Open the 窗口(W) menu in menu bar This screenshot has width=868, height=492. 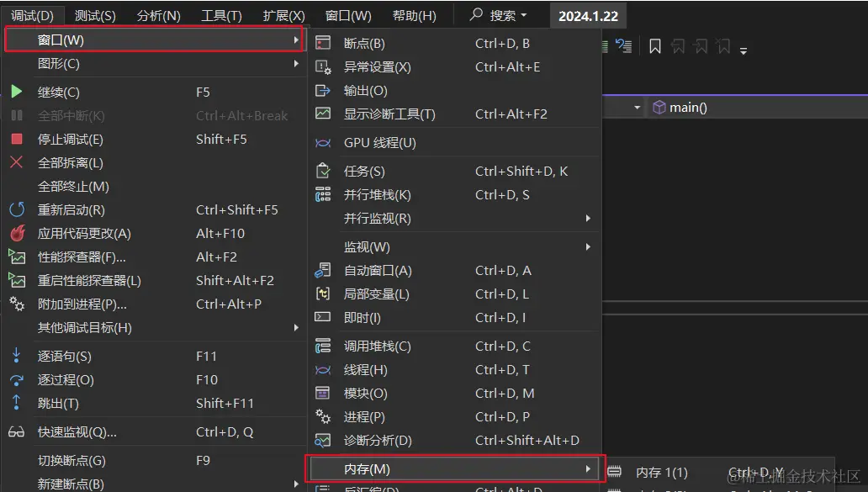point(348,15)
